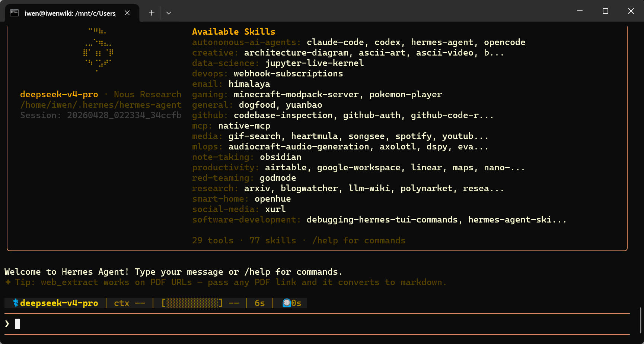Screen dimensions: 644x344
Task: Click the "opencode" skill name
Action: pos(505,42)
